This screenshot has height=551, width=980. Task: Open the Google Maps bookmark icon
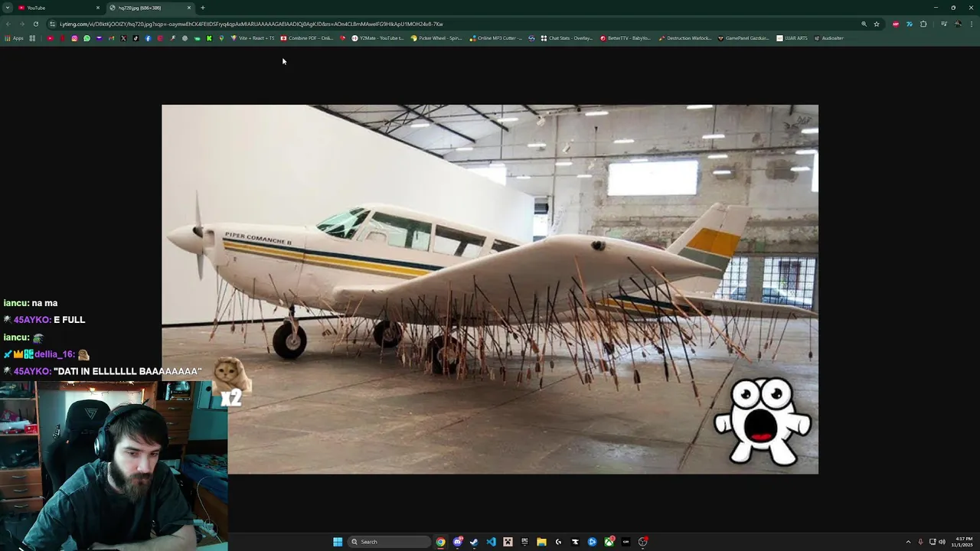tap(221, 38)
